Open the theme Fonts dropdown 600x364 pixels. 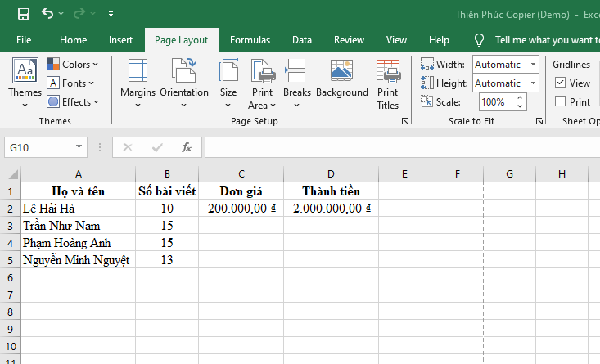coord(70,83)
